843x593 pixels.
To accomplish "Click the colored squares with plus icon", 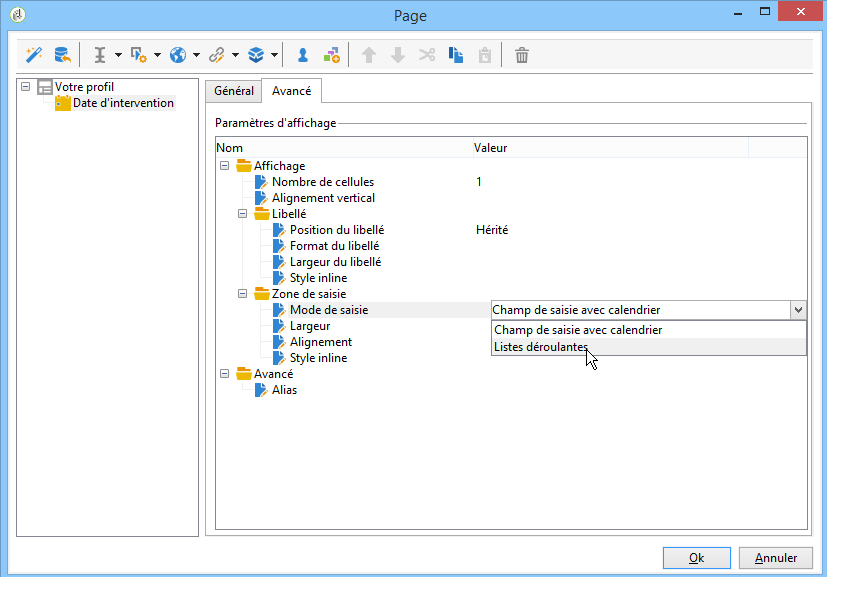I will 332,55.
